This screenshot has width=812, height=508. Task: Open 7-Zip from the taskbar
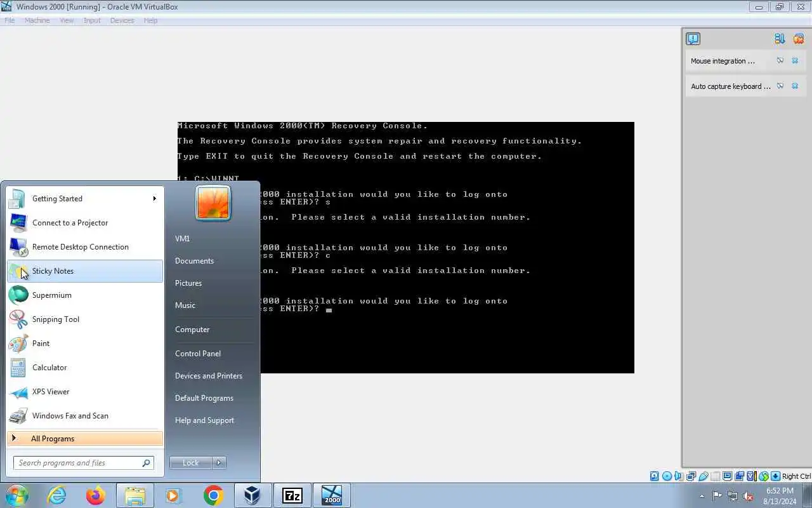click(x=292, y=495)
